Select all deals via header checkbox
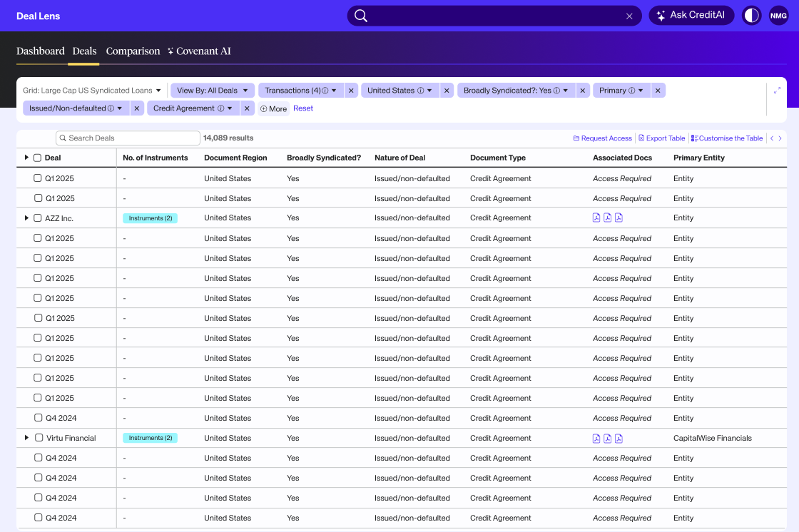The width and height of the screenshot is (799, 532). [x=37, y=158]
